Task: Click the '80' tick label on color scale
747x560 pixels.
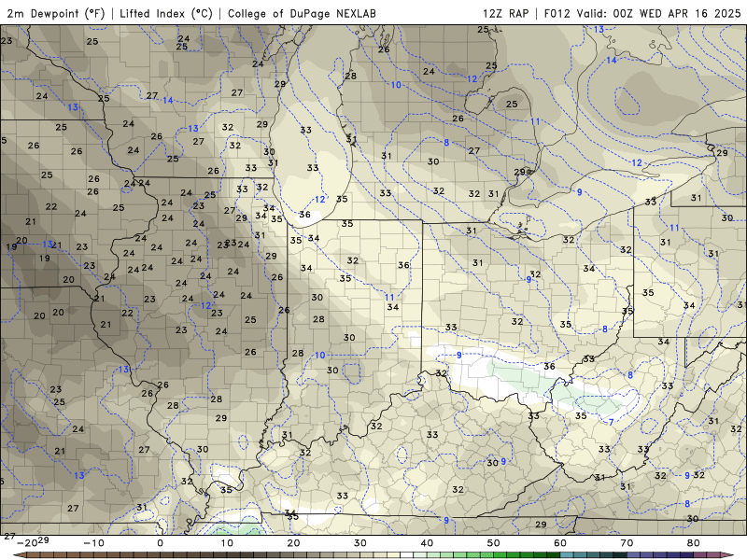Action: pos(694,543)
